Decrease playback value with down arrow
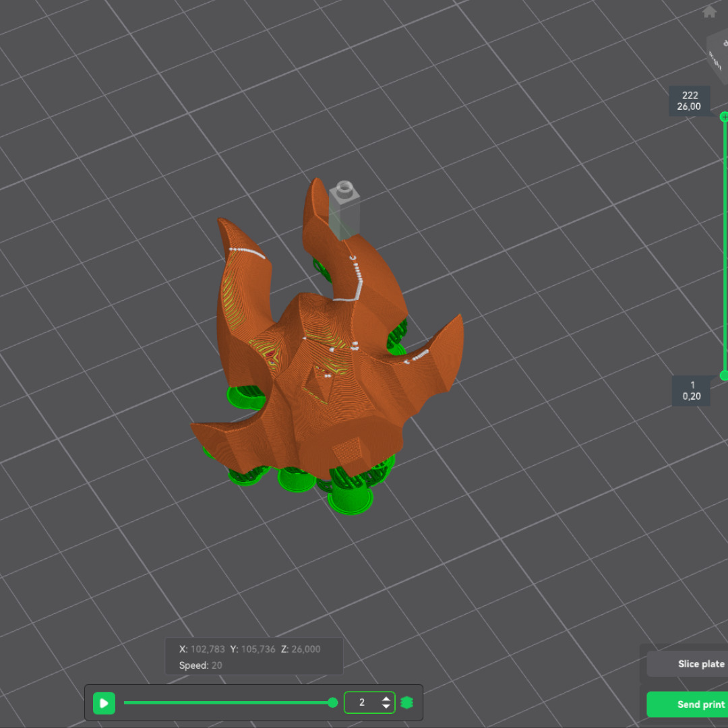The image size is (728, 728). pyautogui.click(x=386, y=706)
